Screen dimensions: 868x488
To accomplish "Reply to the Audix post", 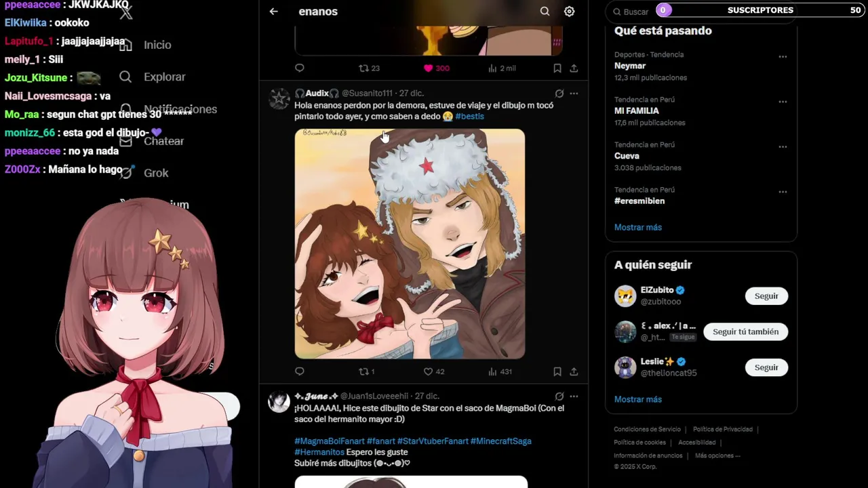I will point(300,371).
